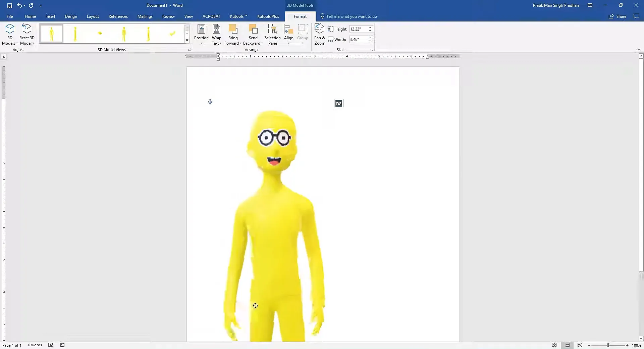Open the Position dropdown

[x=201, y=34]
